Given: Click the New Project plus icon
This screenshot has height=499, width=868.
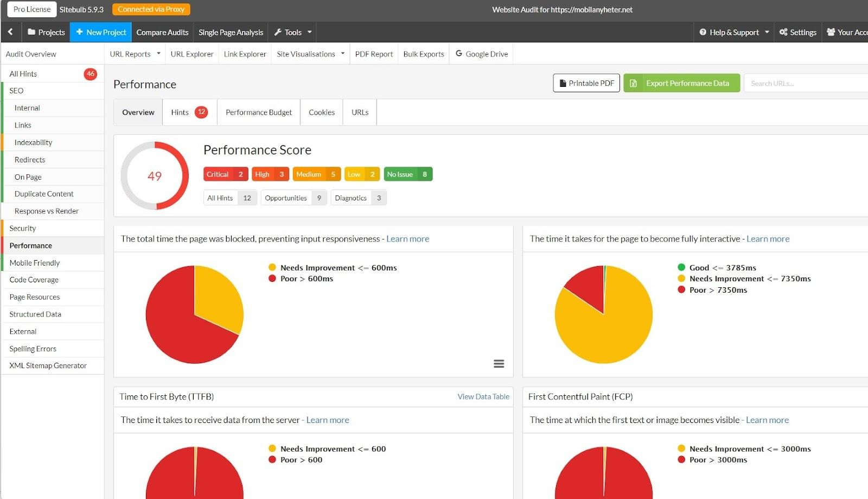Looking at the screenshot, I should point(79,32).
